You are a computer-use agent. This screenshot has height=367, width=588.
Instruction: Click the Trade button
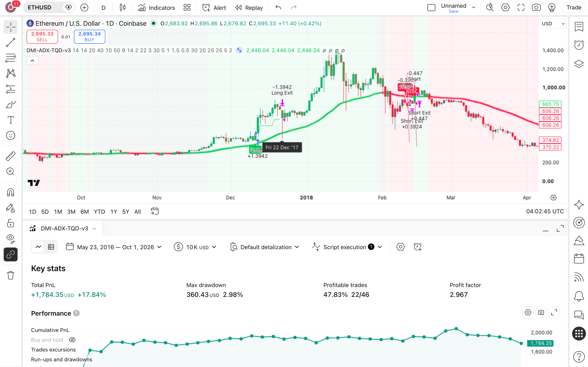click(574, 8)
